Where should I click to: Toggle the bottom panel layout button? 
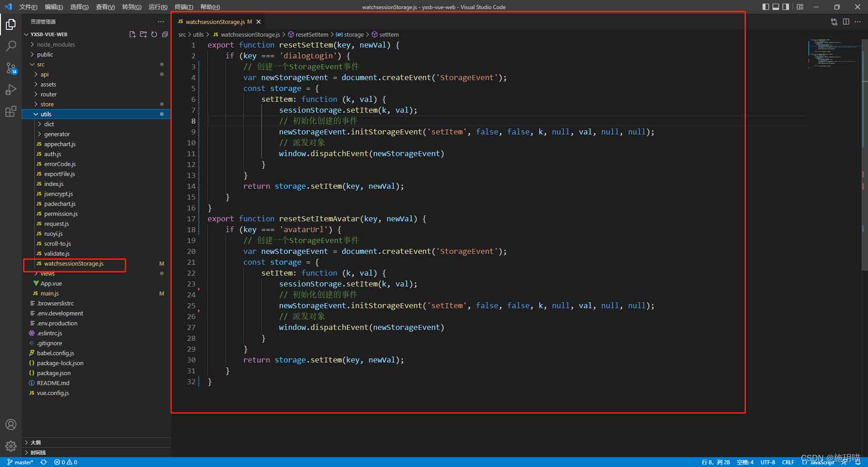coord(776,7)
